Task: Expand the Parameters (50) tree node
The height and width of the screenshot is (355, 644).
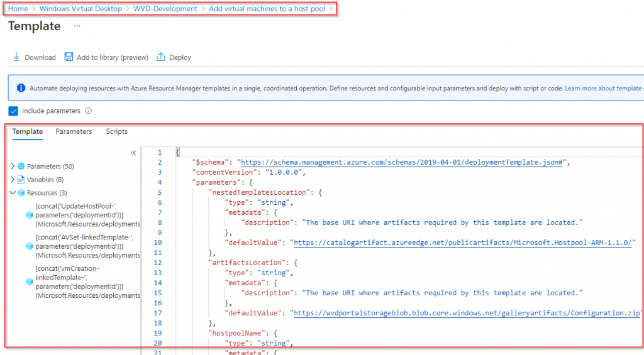Action: tap(13, 167)
